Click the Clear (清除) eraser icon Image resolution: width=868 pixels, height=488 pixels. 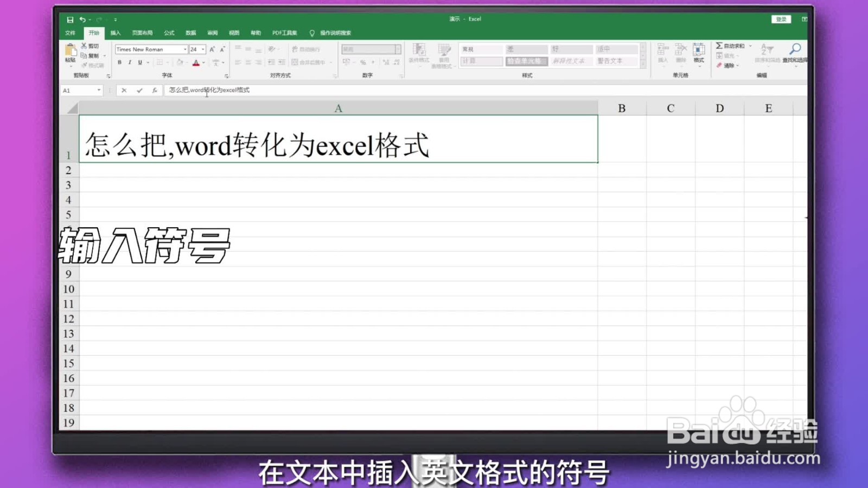click(x=719, y=66)
